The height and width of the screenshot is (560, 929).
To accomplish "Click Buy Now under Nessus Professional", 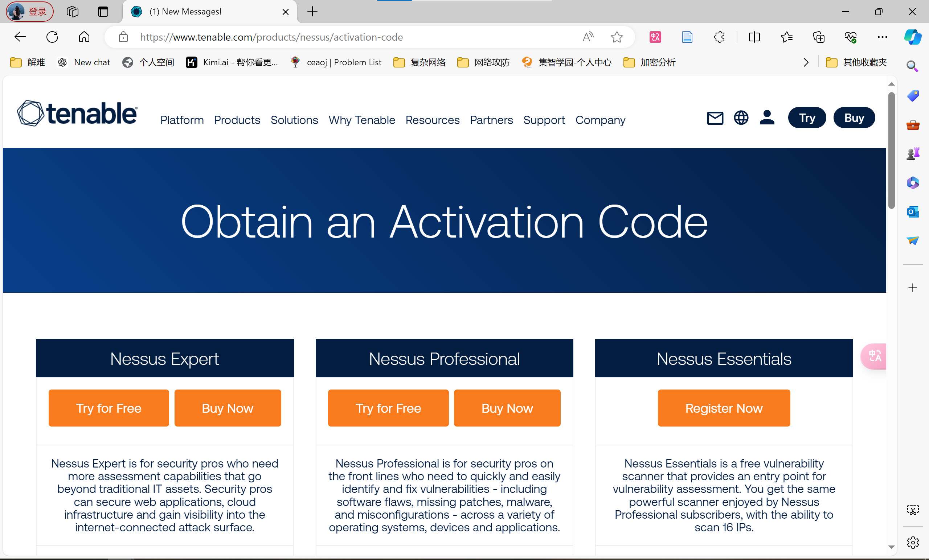I will [507, 408].
